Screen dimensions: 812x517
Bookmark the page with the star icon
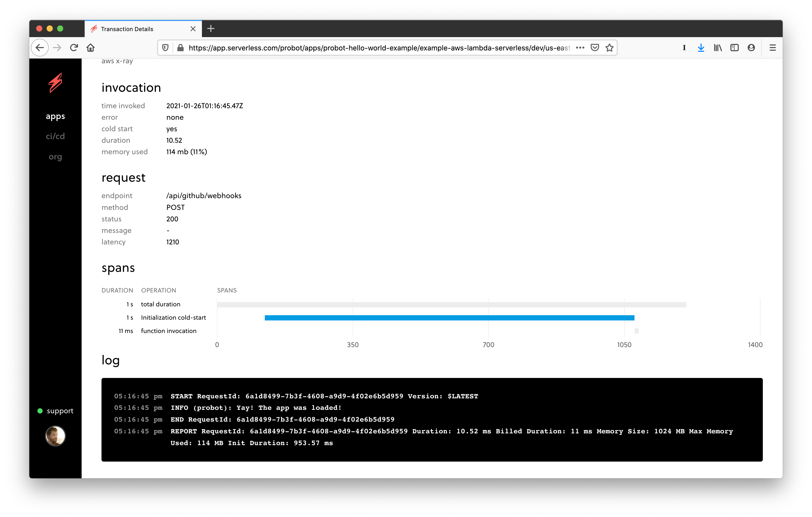[609, 48]
